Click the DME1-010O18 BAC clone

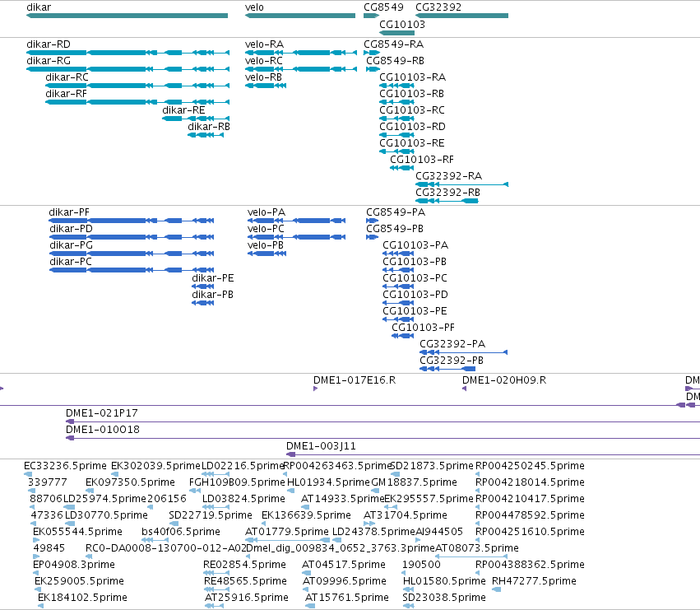[x=382, y=439]
